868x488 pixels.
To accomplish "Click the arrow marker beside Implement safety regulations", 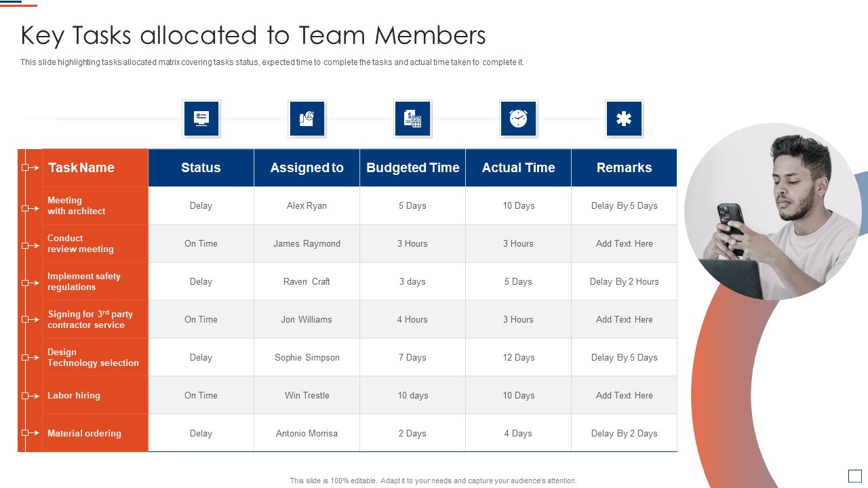I will [30, 282].
